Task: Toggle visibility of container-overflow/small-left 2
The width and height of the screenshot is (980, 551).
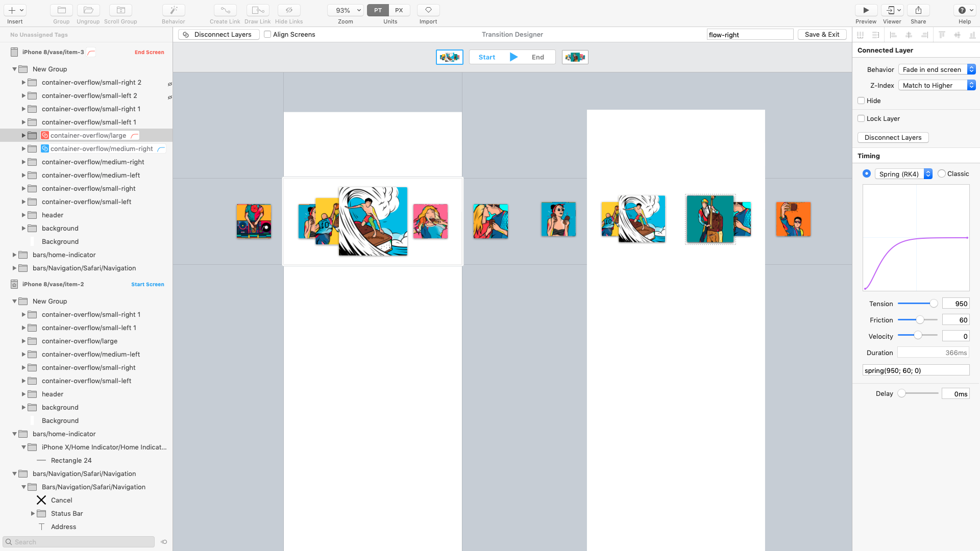Action: [x=169, y=97]
